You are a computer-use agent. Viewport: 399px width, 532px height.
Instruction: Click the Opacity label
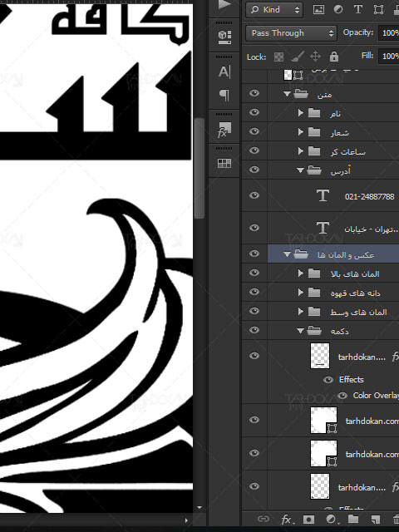[358, 32]
